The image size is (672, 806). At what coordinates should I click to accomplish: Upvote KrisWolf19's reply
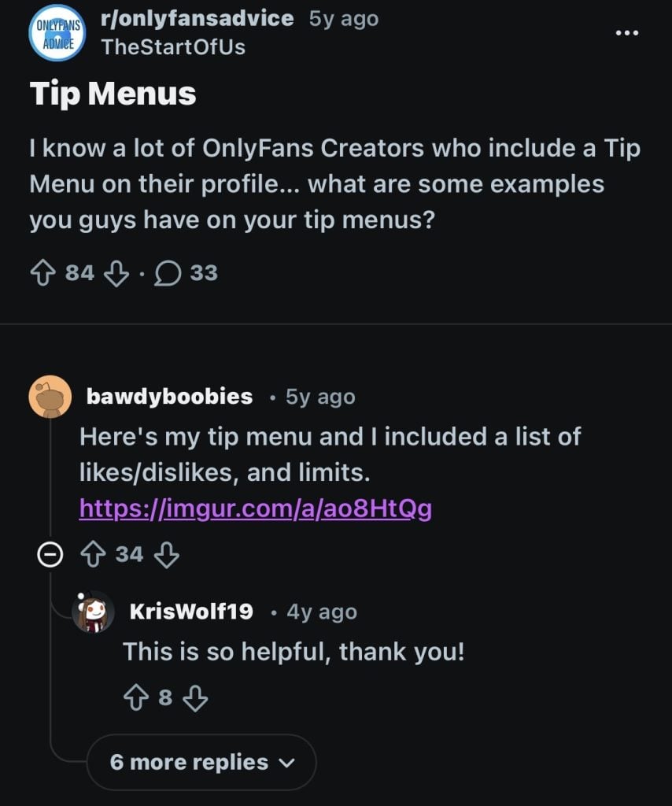(135, 697)
